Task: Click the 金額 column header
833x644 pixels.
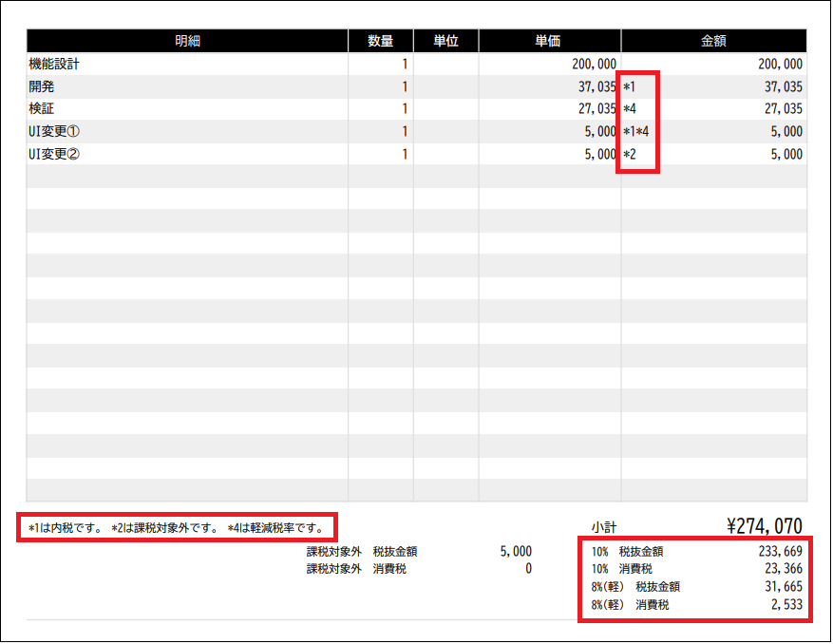Action: [712, 40]
